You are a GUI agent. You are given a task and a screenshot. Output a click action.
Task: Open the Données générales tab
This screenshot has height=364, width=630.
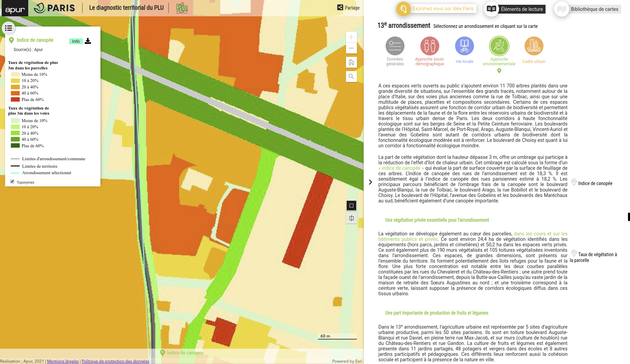tap(395, 46)
